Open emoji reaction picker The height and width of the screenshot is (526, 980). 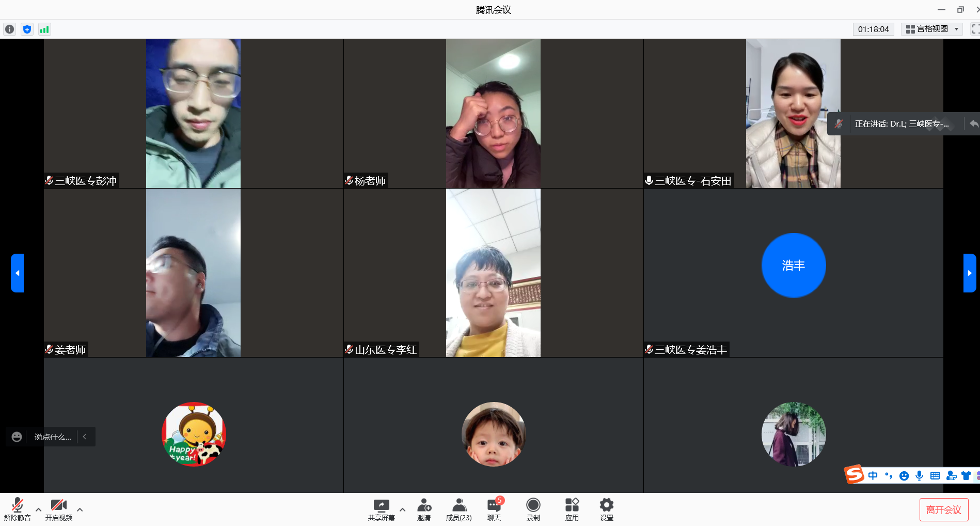point(17,437)
